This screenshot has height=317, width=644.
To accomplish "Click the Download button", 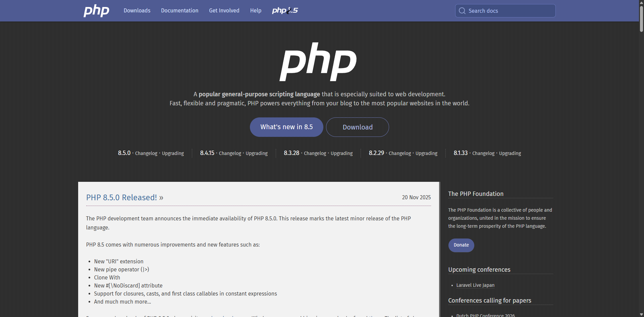I will 358,127.
